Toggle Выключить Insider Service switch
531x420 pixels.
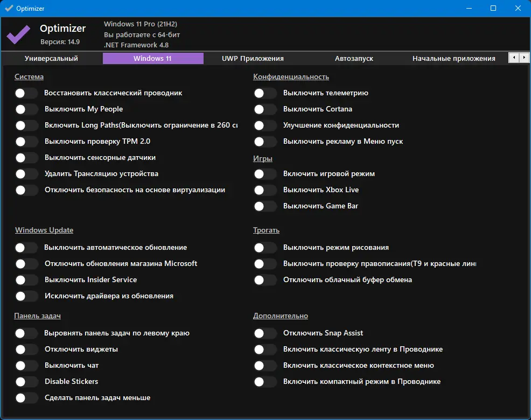coord(26,280)
